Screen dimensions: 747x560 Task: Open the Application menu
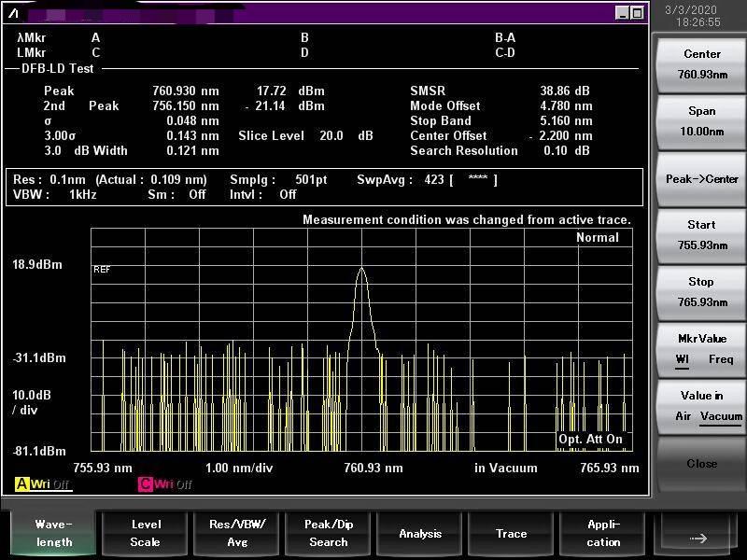[603, 533]
